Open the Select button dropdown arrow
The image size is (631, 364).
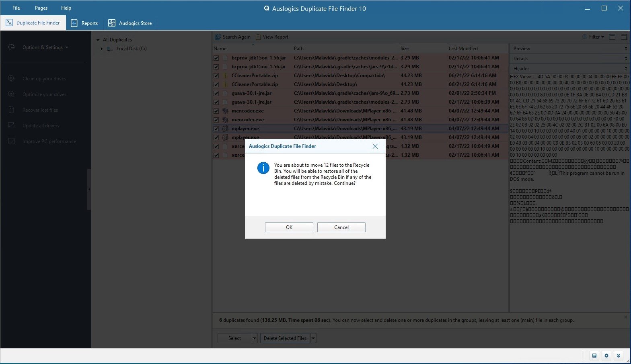point(254,338)
